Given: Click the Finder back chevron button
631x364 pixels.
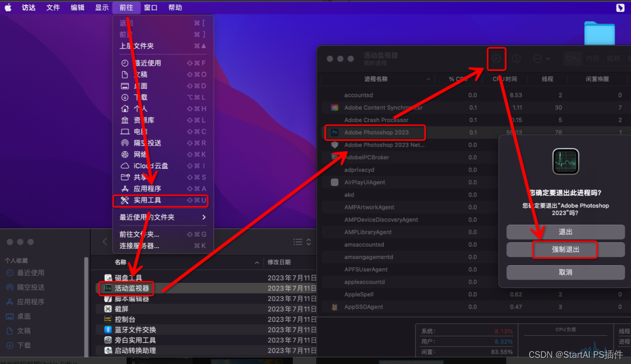Looking at the screenshot, I should (105, 242).
